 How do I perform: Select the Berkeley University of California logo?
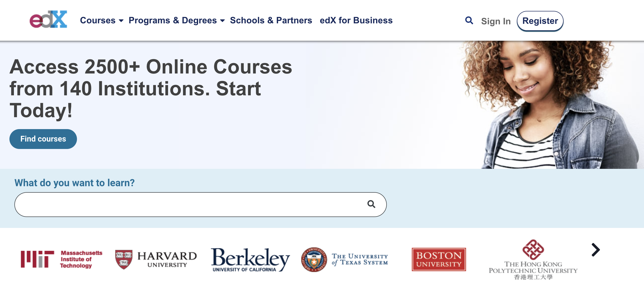pyautogui.click(x=250, y=260)
